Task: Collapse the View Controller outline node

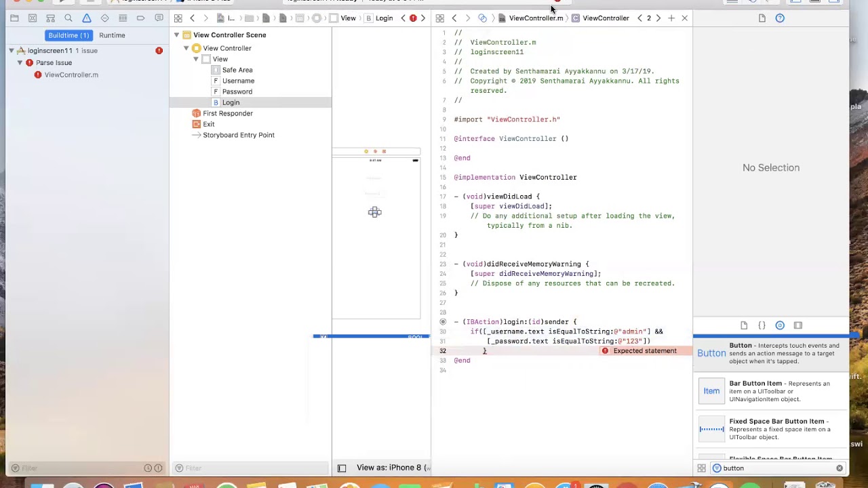Action: tap(186, 48)
